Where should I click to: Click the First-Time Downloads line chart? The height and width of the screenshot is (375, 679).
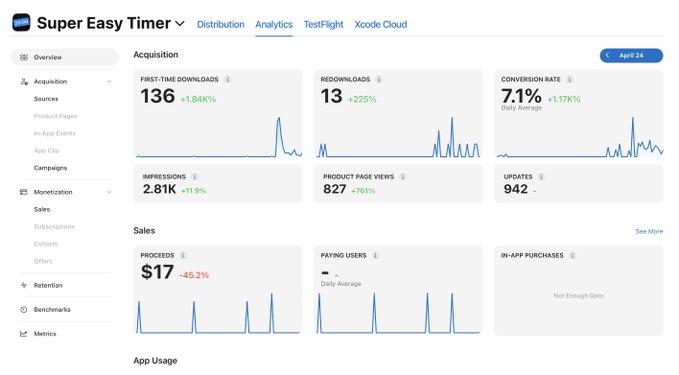[x=219, y=137]
